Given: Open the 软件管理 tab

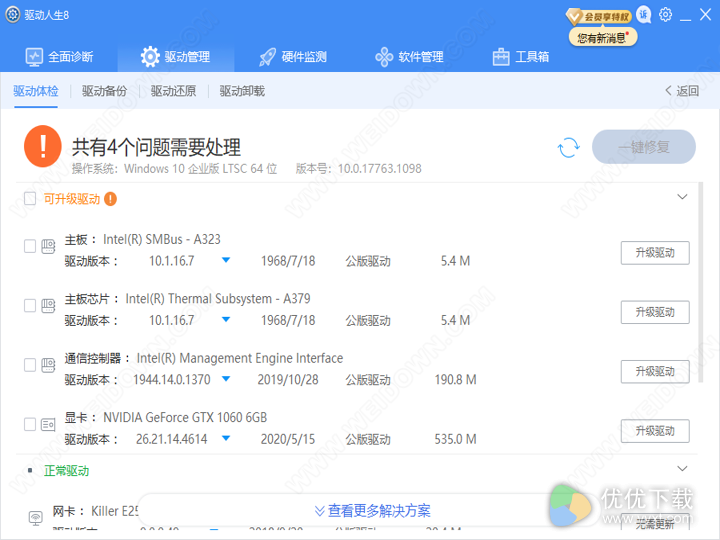Looking at the screenshot, I should [x=409, y=57].
